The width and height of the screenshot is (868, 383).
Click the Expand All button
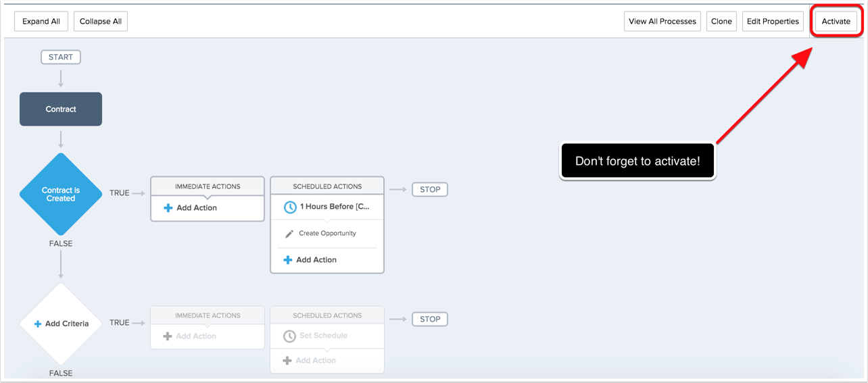click(x=41, y=21)
